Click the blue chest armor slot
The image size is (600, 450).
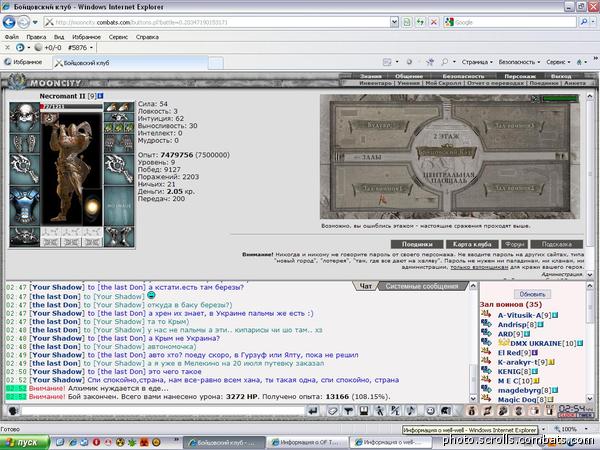[24, 206]
